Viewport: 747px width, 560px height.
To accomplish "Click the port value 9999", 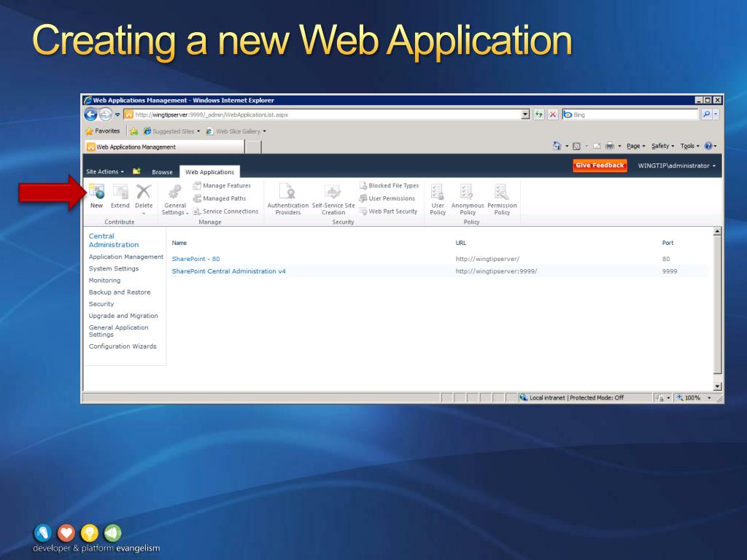I will pyautogui.click(x=670, y=271).
